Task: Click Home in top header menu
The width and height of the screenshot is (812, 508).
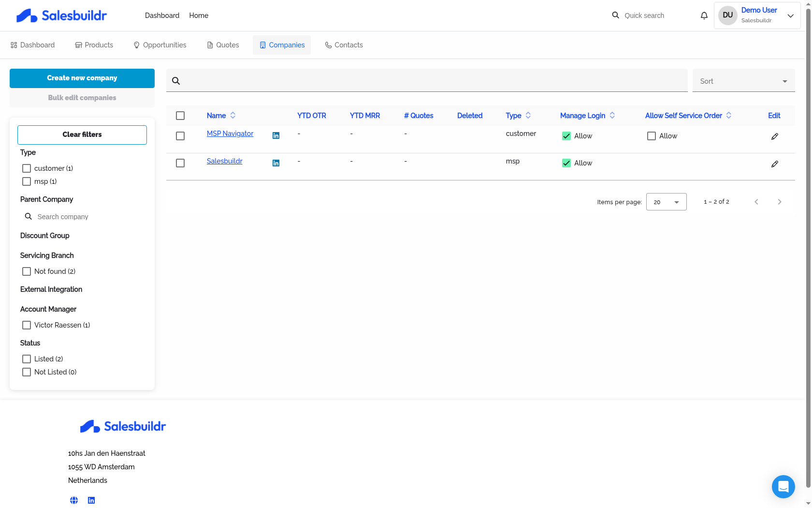Action: point(199,15)
